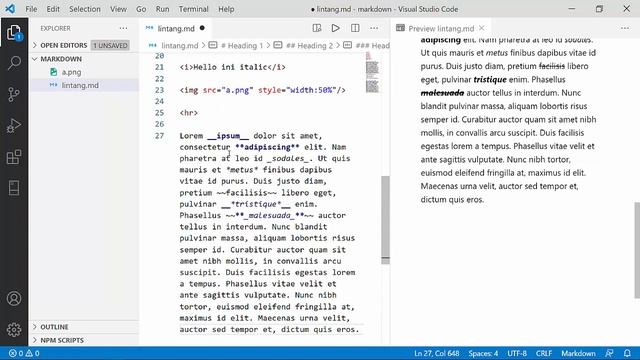Click bold word tristique in preview
Image resolution: width=640 pixels, height=360 pixels.
(490, 79)
